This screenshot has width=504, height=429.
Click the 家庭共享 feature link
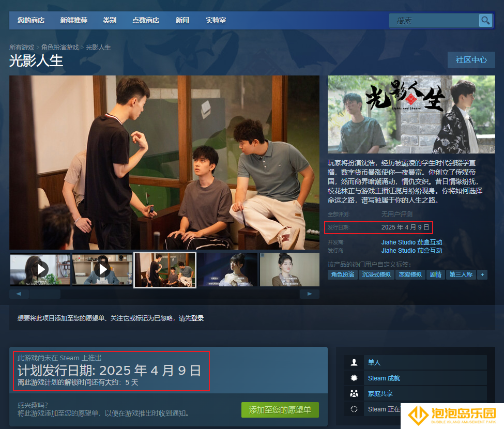click(380, 394)
